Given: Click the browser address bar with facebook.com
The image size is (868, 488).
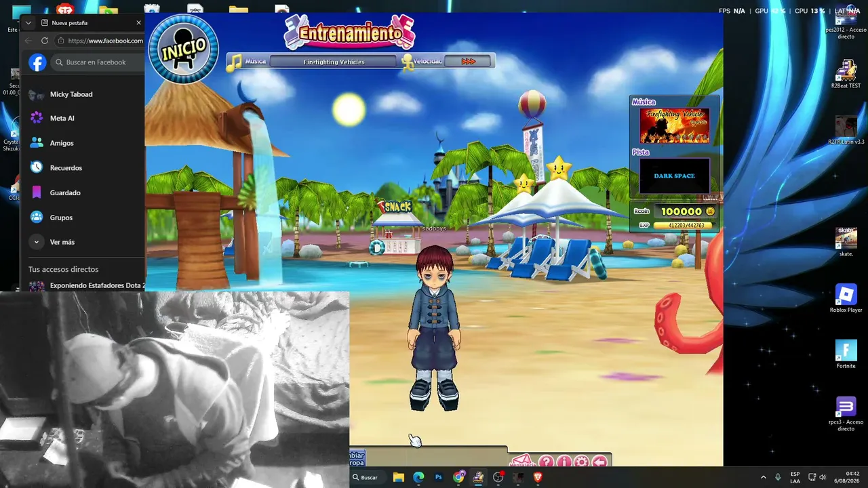Looking at the screenshot, I should tap(100, 41).
